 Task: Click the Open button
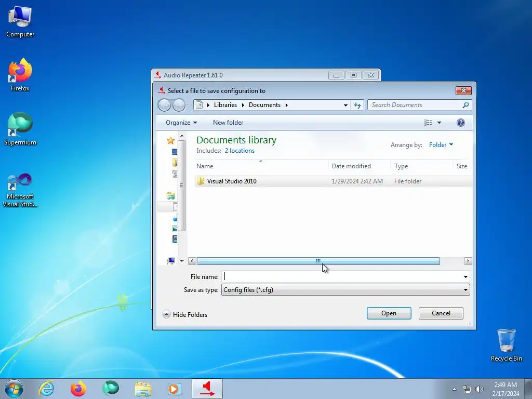389,313
